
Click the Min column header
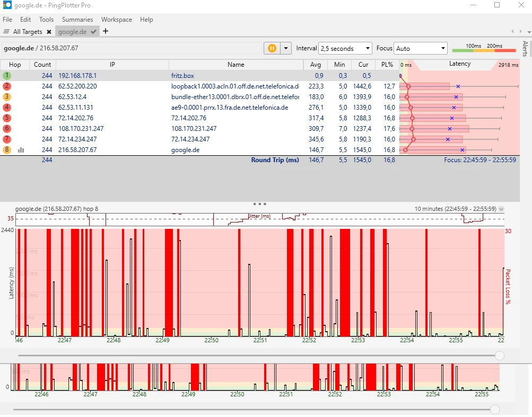pyautogui.click(x=339, y=65)
